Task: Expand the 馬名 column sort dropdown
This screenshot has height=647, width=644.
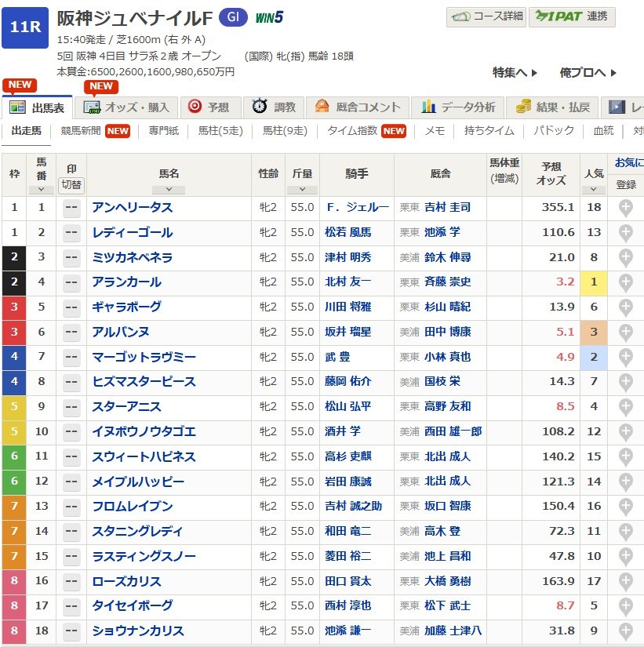Action: coord(169,190)
